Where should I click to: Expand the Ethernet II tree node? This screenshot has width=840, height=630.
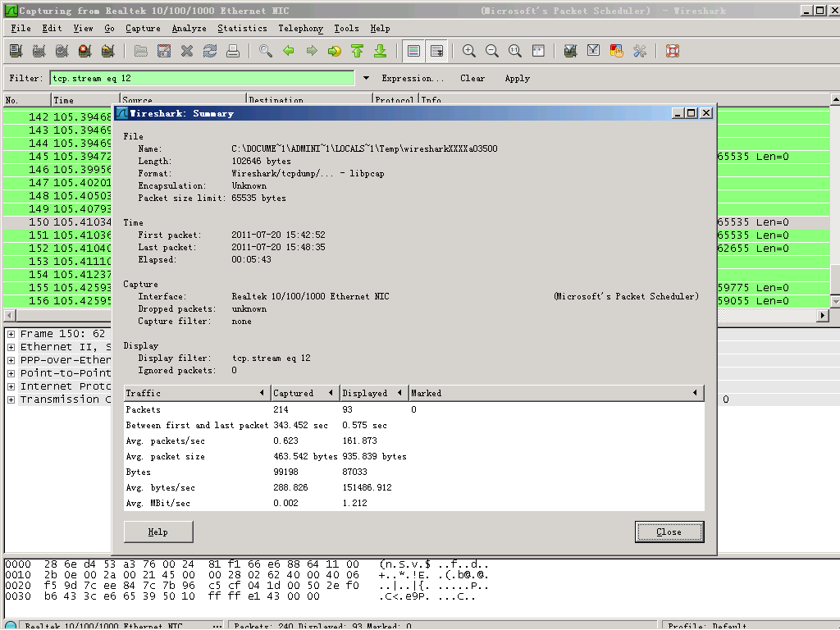tap(11, 347)
